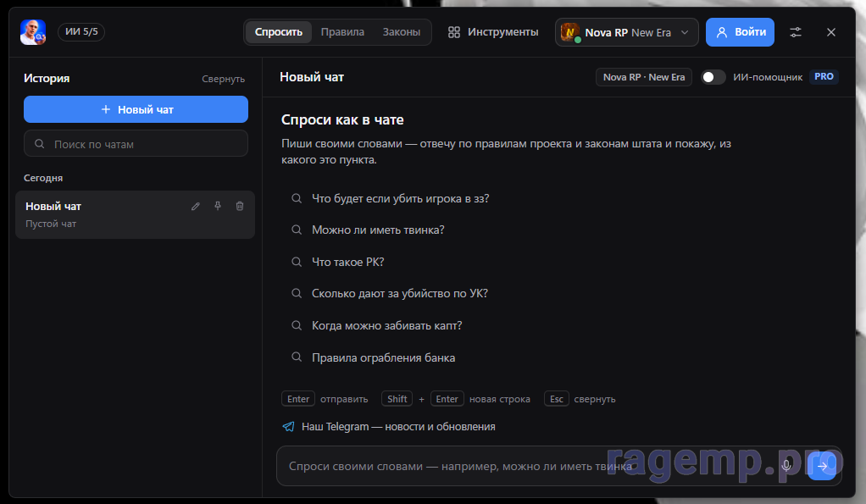Collapse the history panel via Свернуть

(x=223, y=79)
